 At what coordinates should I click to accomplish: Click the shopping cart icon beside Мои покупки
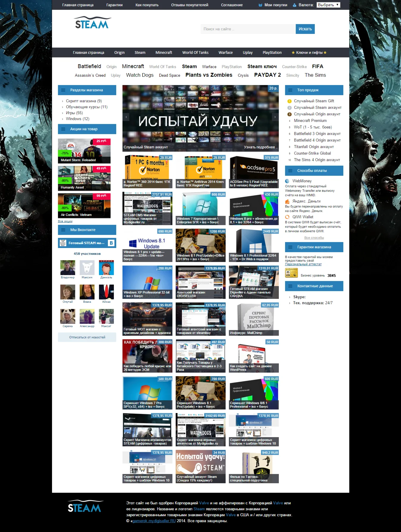pyautogui.click(x=260, y=5)
